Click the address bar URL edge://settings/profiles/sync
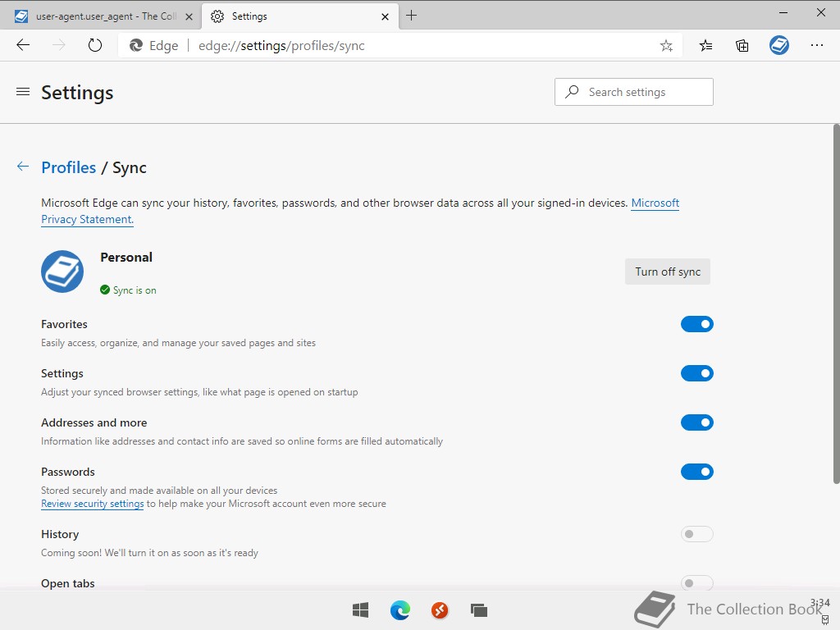Image resolution: width=840 pixels, height=630 pixels. click(281, 46)
